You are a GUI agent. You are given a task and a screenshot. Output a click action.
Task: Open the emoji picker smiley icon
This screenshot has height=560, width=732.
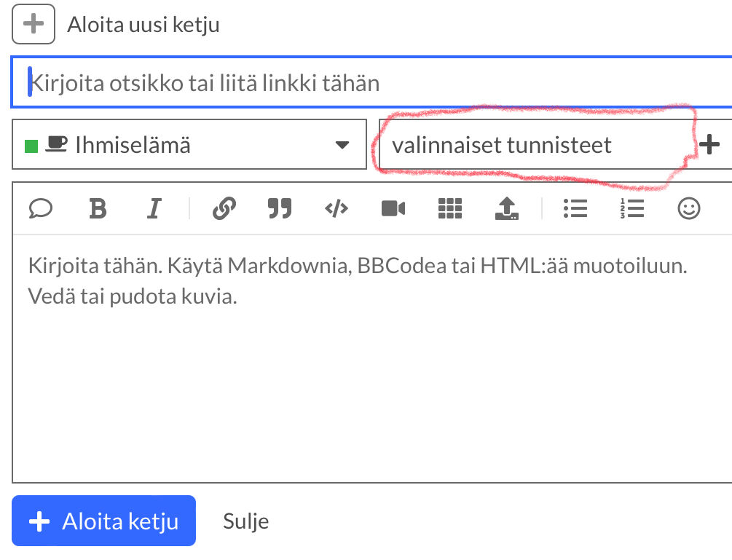688,209
